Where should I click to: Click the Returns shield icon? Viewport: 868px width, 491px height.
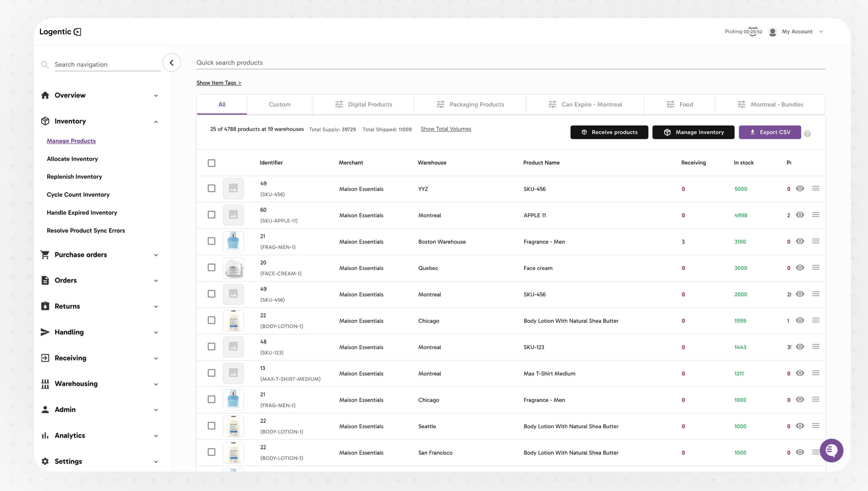coord(46,306)
